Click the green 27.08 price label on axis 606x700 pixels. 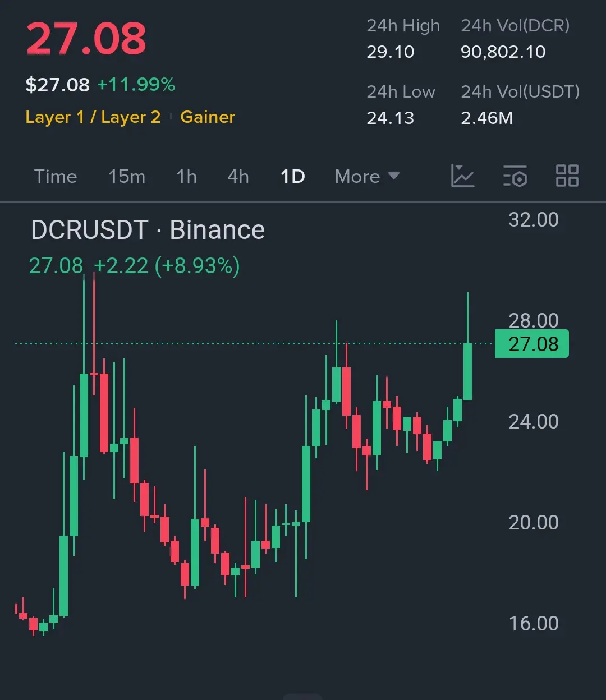532,344
